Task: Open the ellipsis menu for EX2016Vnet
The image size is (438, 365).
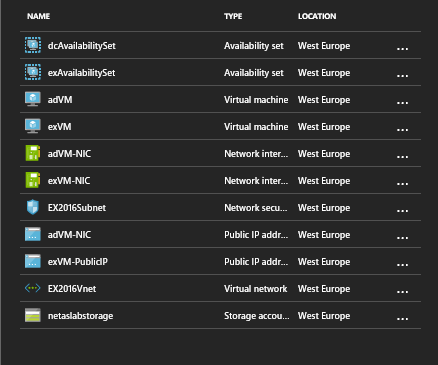Action: point(402,292)
